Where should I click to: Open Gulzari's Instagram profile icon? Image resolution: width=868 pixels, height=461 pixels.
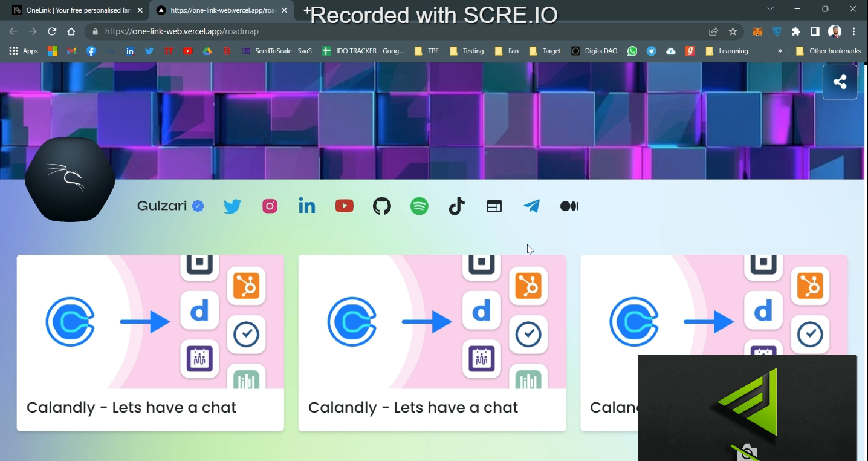[x=270, y=206]
